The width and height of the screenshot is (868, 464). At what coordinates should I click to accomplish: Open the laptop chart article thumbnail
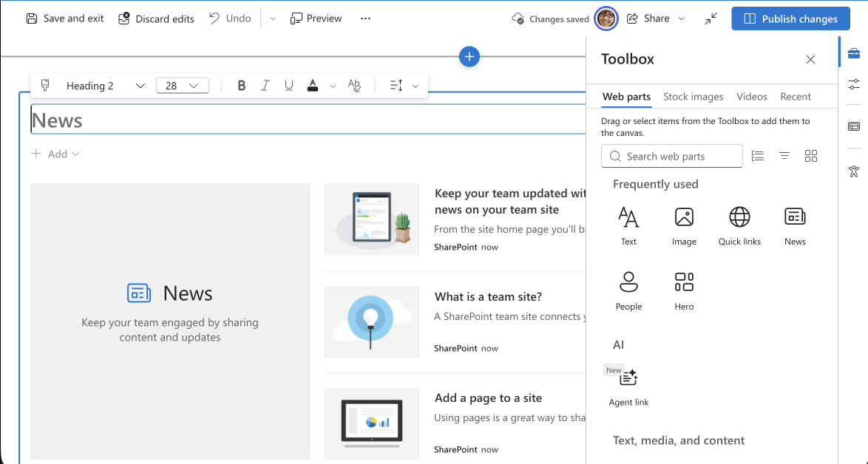(x=372, y=423)
